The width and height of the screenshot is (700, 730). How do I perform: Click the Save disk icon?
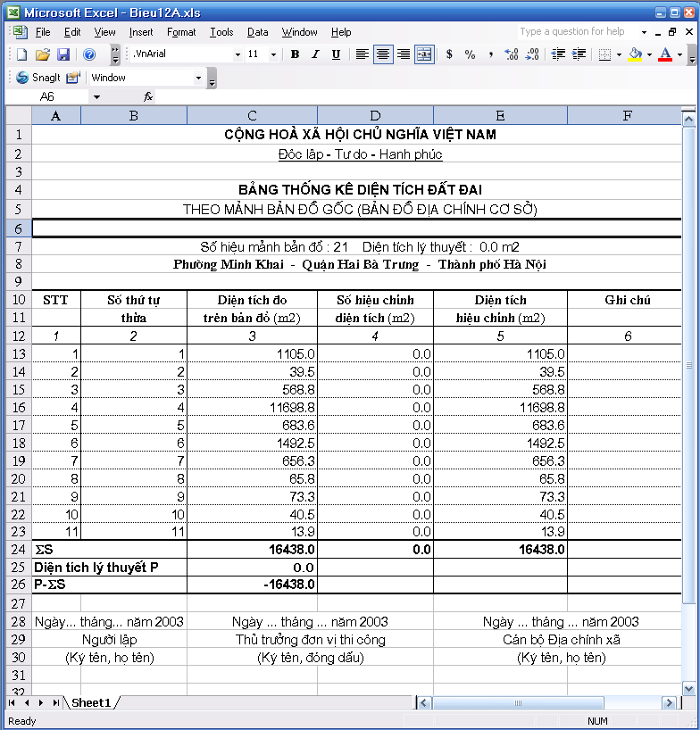[x=63, y=54]
